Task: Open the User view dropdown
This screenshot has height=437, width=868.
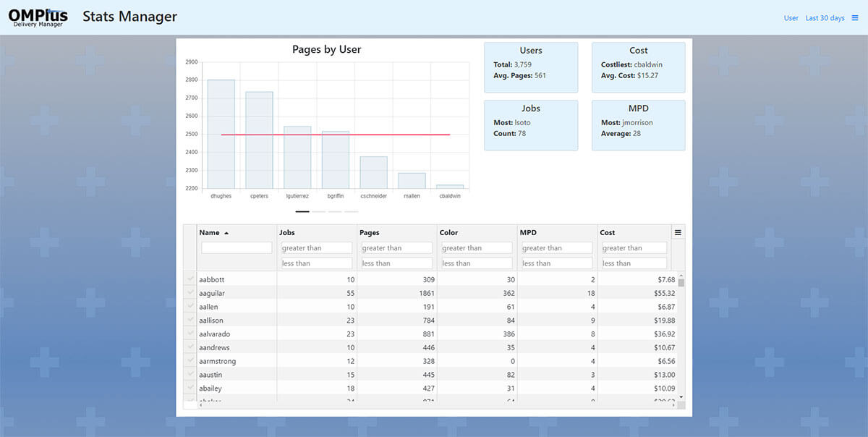Action: (791, 18)
